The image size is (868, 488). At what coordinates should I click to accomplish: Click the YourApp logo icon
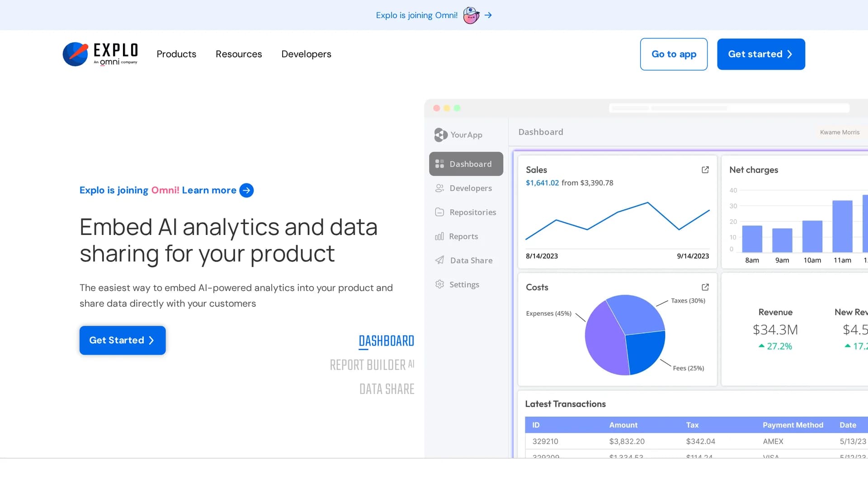[x=441, y=135]
